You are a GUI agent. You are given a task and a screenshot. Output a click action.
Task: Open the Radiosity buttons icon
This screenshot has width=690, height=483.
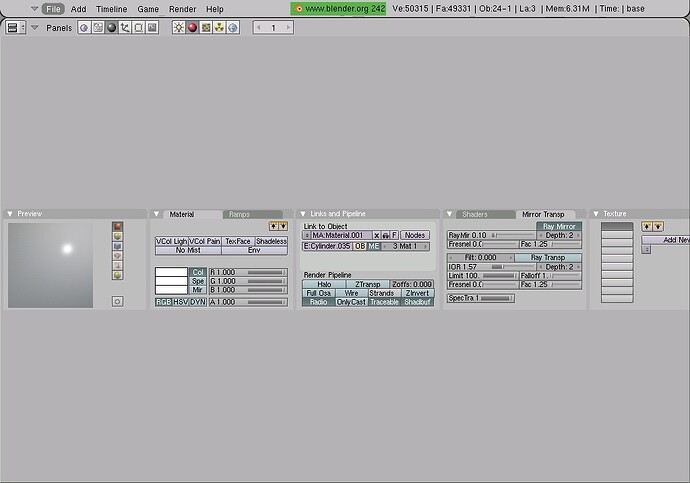pos(219,28)
